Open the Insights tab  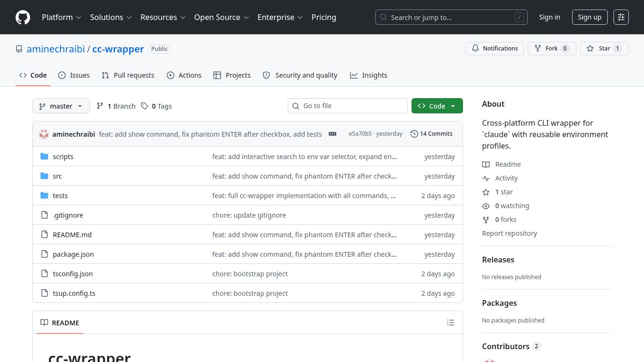pyautogui.click(x=369, y=75)
